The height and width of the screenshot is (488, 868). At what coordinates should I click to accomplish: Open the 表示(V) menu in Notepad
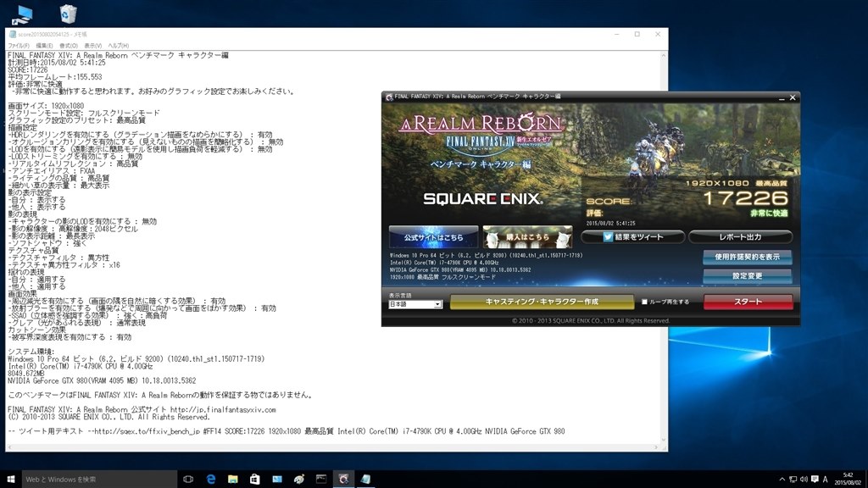[93, 46]
